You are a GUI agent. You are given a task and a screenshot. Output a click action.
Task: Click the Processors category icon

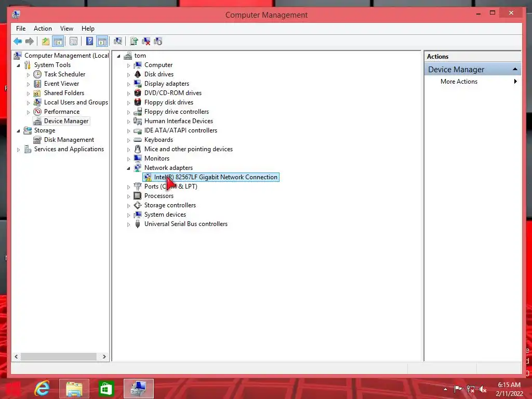[x=137, y=196]
